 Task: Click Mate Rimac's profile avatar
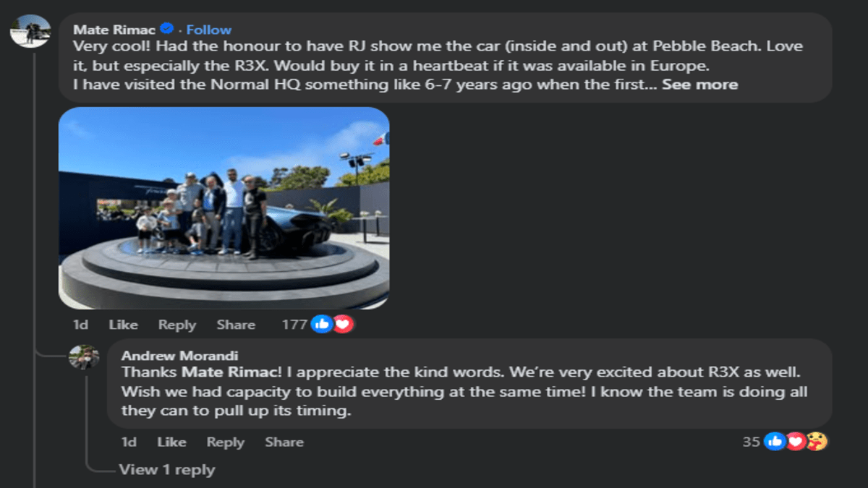(30, 30)
